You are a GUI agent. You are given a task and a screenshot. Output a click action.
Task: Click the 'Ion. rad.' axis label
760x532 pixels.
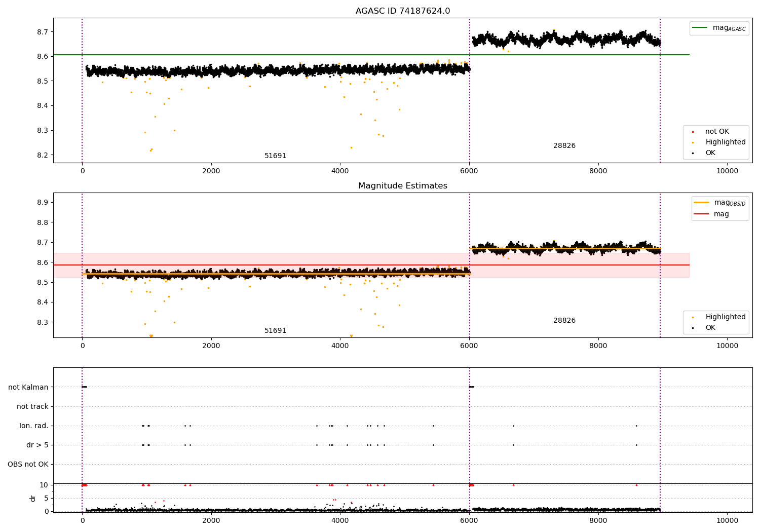(x=34, y=426)
